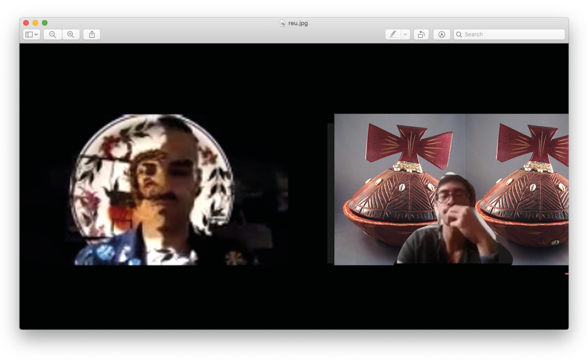Show the Markup toolbar
Screen dimensions: 588x364
coord(442,34)
